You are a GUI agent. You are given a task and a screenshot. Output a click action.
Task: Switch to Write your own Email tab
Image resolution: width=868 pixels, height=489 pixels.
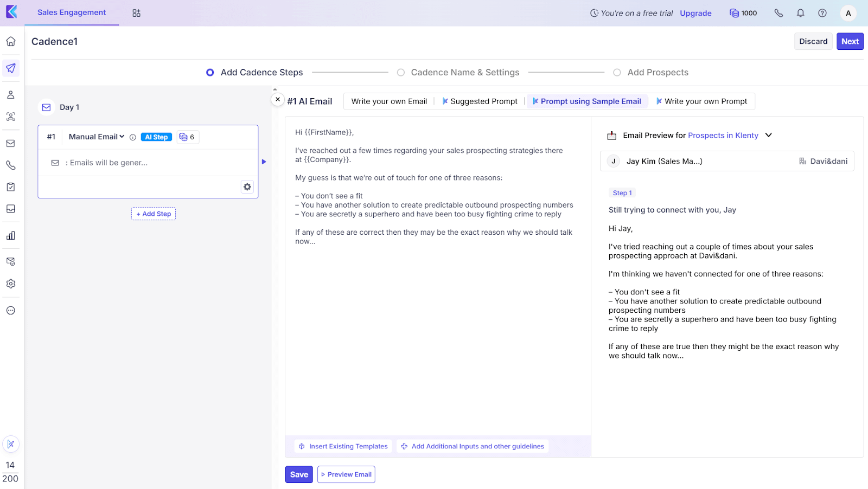pyautogui.click(x=389, y=101)
